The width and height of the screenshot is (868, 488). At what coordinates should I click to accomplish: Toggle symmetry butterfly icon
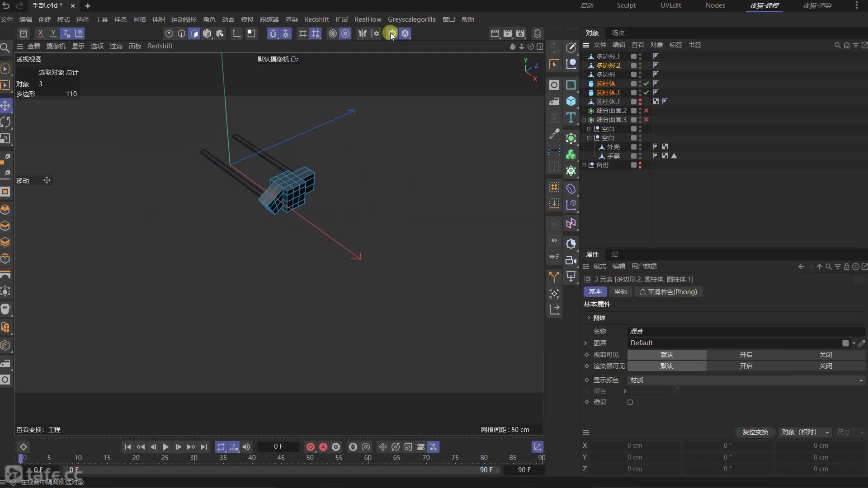(362, 33)
